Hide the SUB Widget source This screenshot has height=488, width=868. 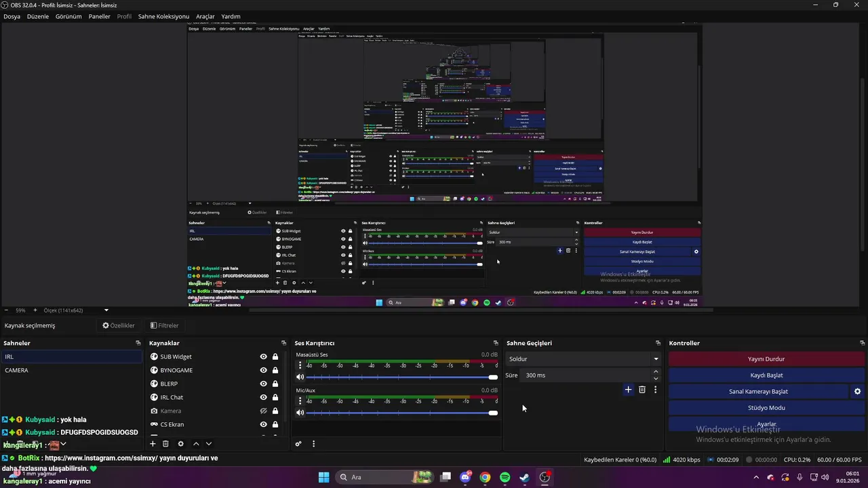(x=264, y=357)
